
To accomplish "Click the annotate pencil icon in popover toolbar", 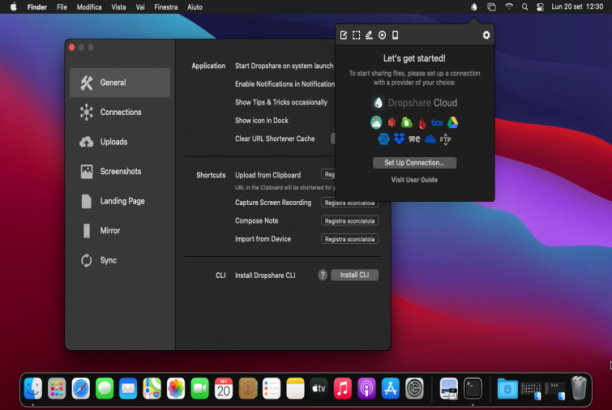I will 369,35.
